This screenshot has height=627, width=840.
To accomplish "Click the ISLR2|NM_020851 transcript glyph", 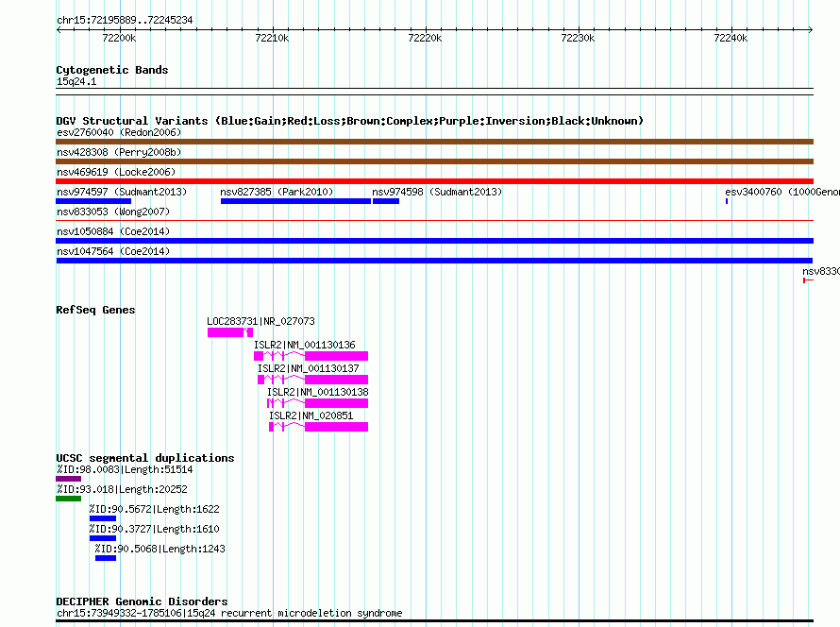I will pos(319,427).
